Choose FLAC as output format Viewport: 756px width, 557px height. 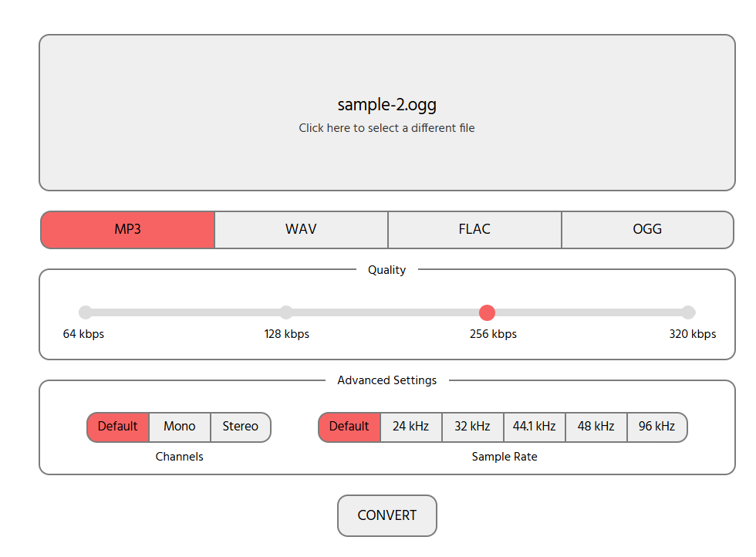[x=474, y=230]
